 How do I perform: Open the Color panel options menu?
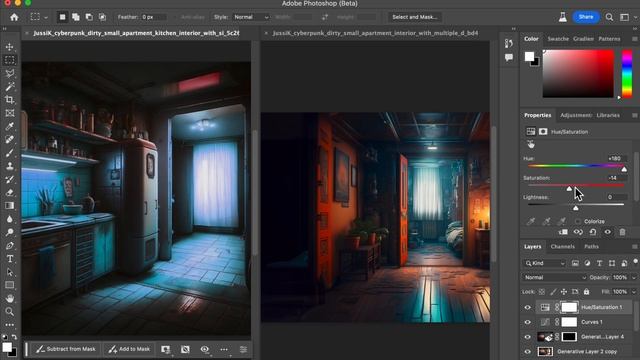coord(635,39)
